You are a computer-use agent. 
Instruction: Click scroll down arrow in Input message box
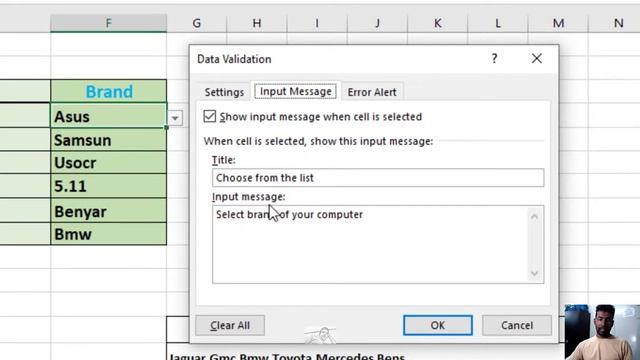534,273
